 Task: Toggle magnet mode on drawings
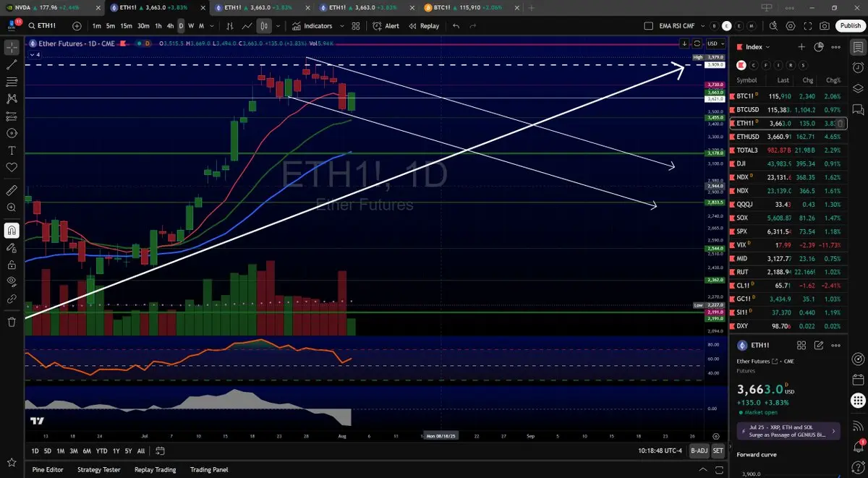click(12, 231)
